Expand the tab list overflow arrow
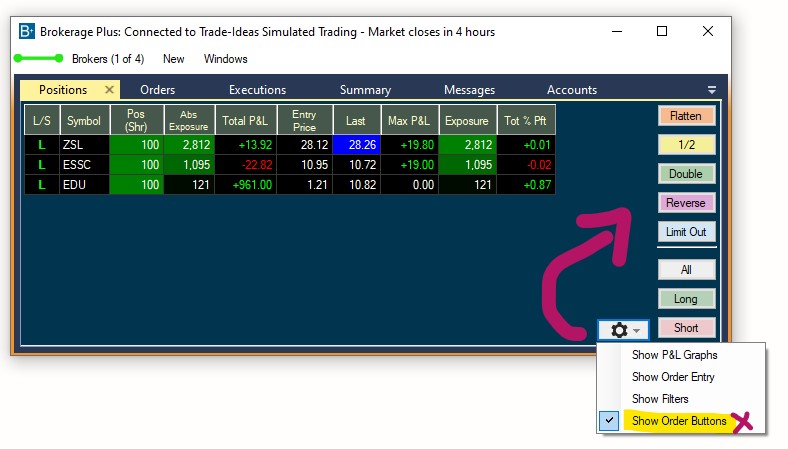 [x=712, y=90]
